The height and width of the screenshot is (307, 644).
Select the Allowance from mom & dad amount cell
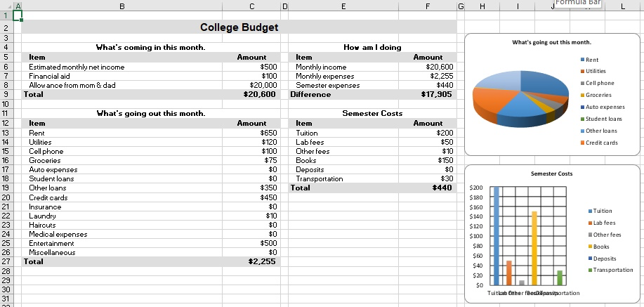point(251,85)
